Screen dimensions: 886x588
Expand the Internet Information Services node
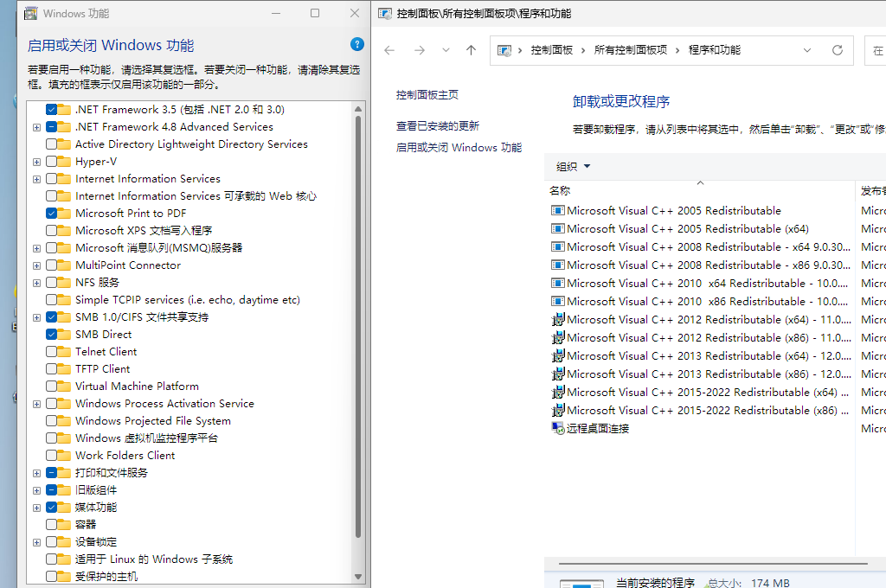coord(36,178)
